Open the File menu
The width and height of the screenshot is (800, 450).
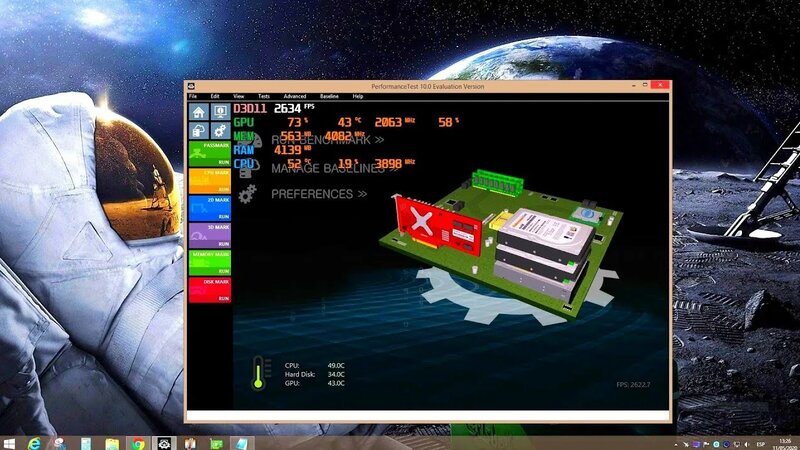(193, 96)
